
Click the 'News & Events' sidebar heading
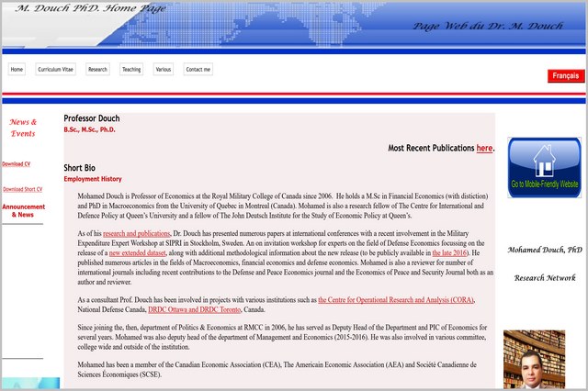(23, 128)
